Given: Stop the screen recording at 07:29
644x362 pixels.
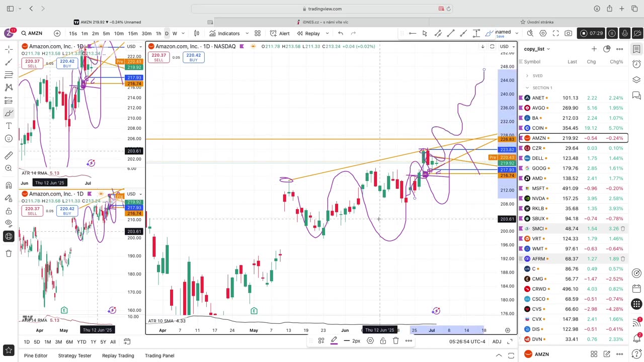Looking at the screenshot, I should [x=584, y=33].
